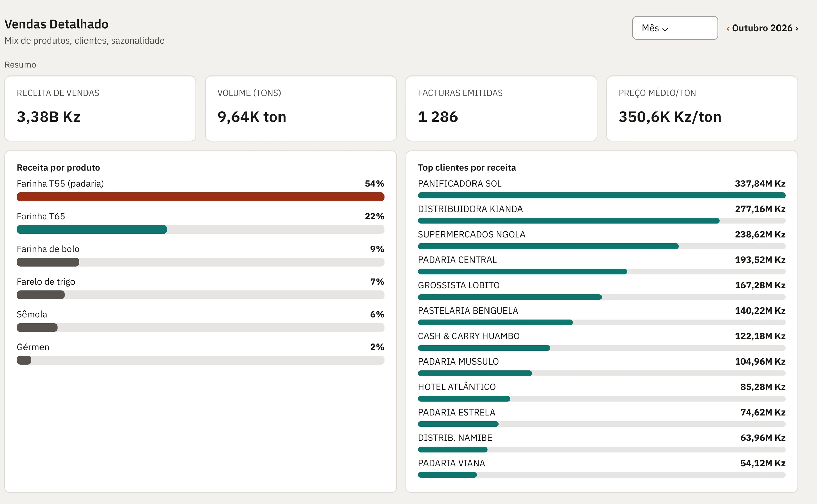817x504 pixels.
Task: Click the Top clientes por receita heading
Action: (467, 168)
